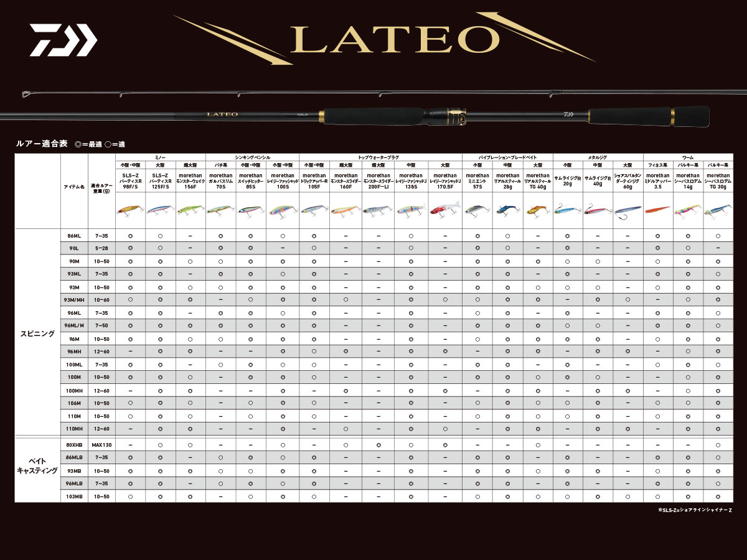Image resolution: width=747 pixels, height=560 pixels.
Task: Click the 86ML rod row label
Action: 74,236
